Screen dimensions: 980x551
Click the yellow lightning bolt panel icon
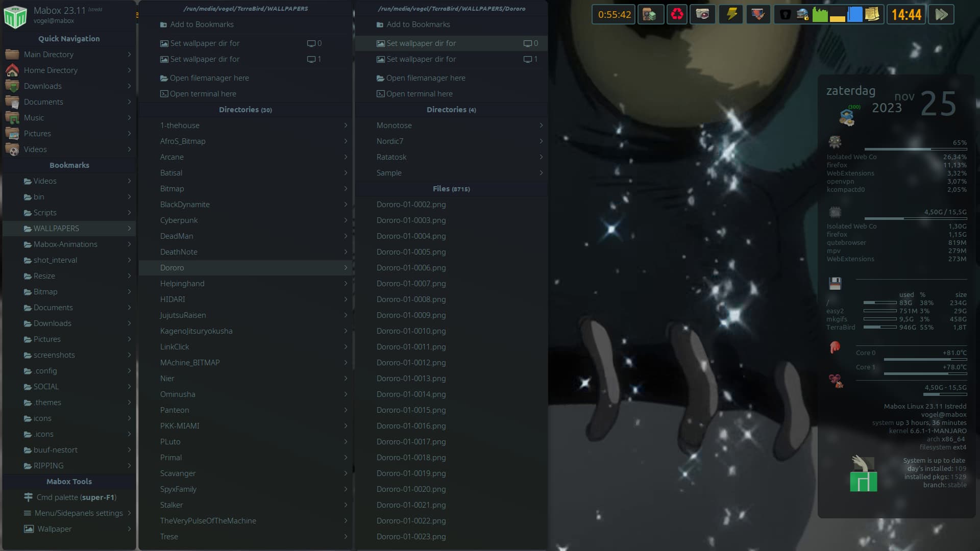[731, 14]
